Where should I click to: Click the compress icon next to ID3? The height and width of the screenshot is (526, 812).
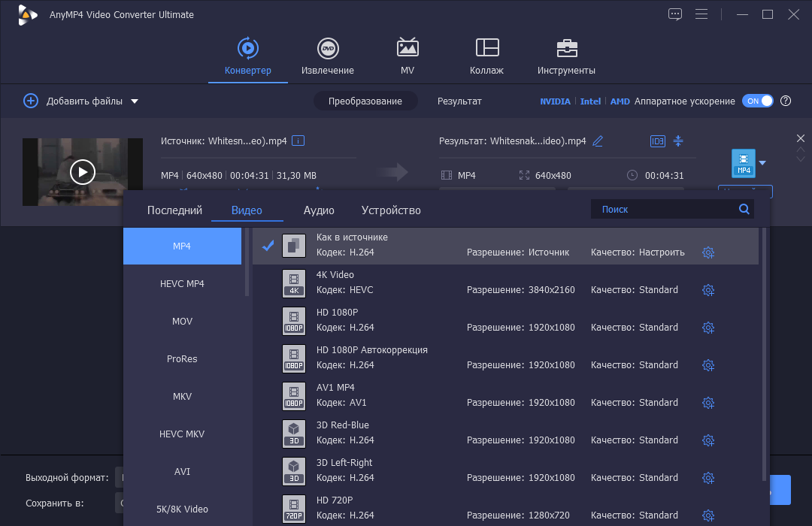(x=678, y=141)
